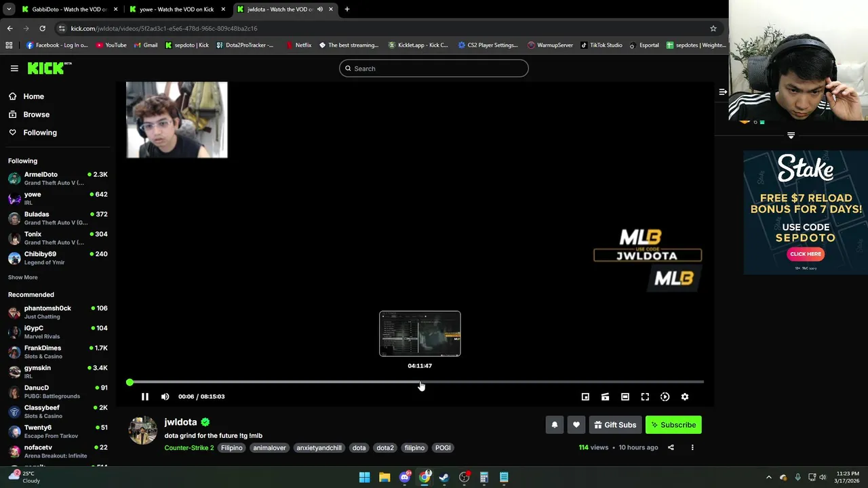This screenshot has height=488, width=868.
Task: Follow jwldota with the heart button
Action: tap(576, 425)
